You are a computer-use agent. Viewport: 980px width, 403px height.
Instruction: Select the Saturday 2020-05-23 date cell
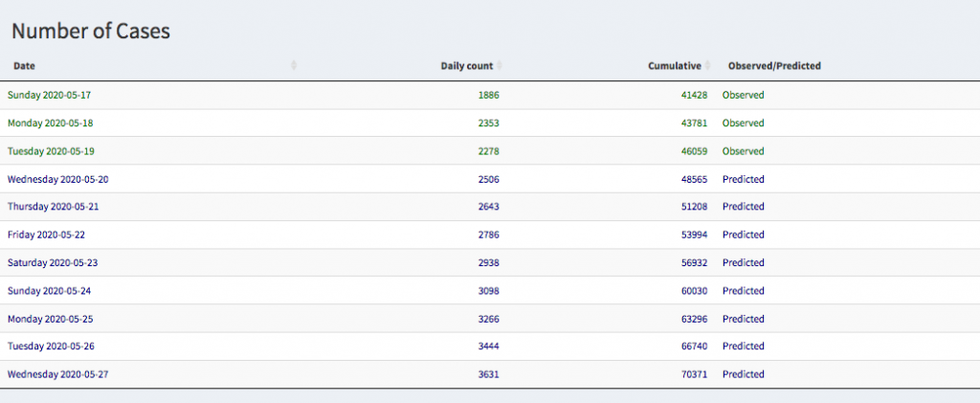click(52, 262)
